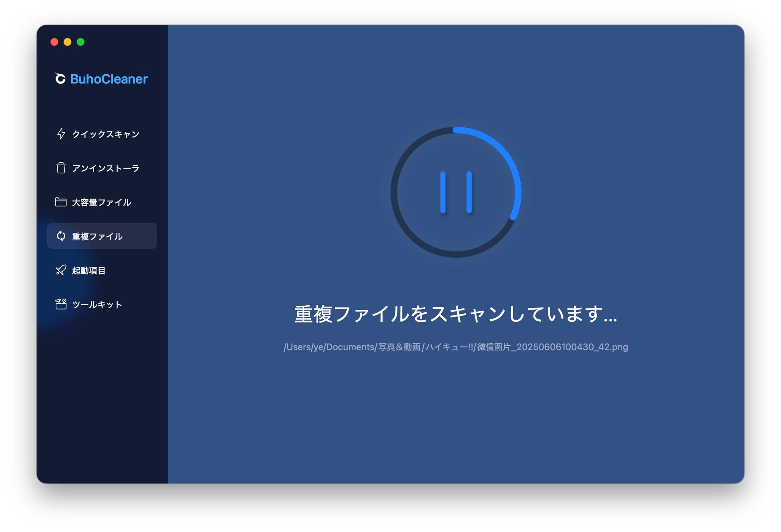Click the BuhoCleaner owl logo icon
Viewport: 781px width, 532px height.
pyautogui.click(x=60, y=79)
